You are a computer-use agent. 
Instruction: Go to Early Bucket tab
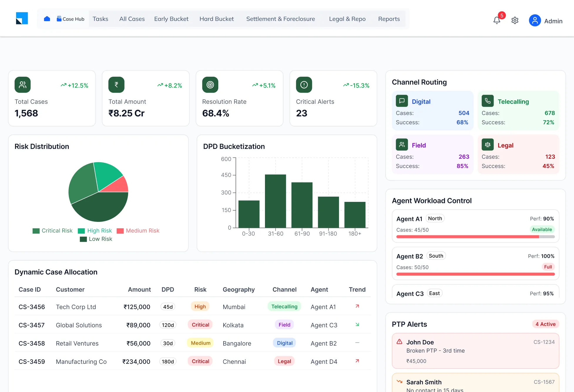[x=171, y=19]
